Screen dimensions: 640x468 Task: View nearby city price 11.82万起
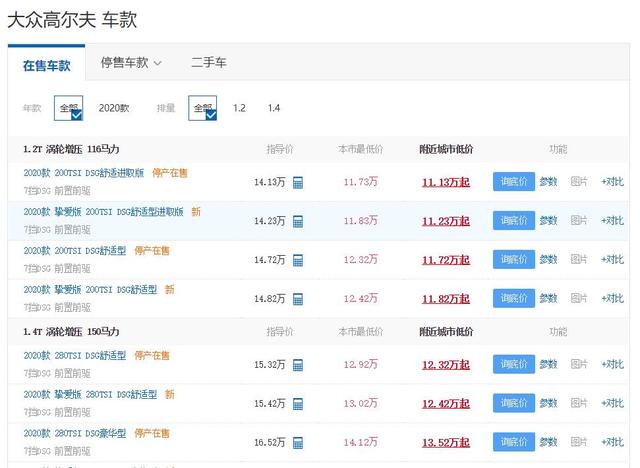(x=446, y=299)
